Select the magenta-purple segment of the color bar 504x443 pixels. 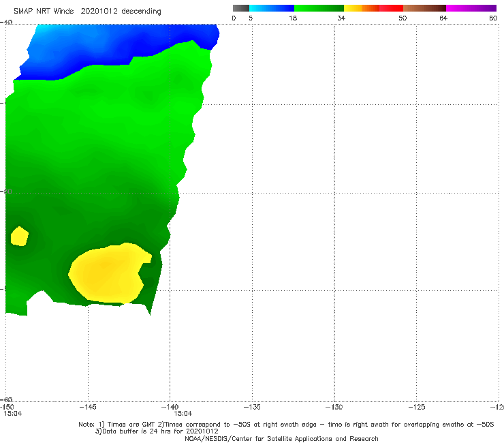(471, 8)
